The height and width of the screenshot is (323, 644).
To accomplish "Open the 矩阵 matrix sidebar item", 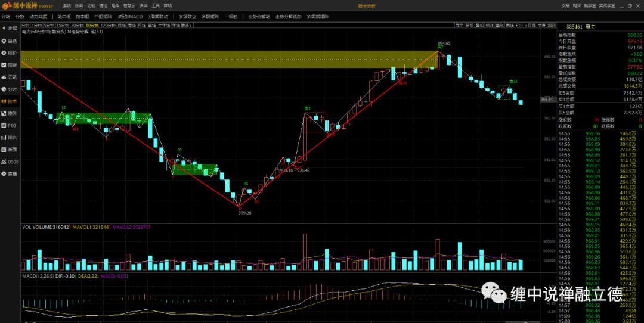I will tap(10, 113).
